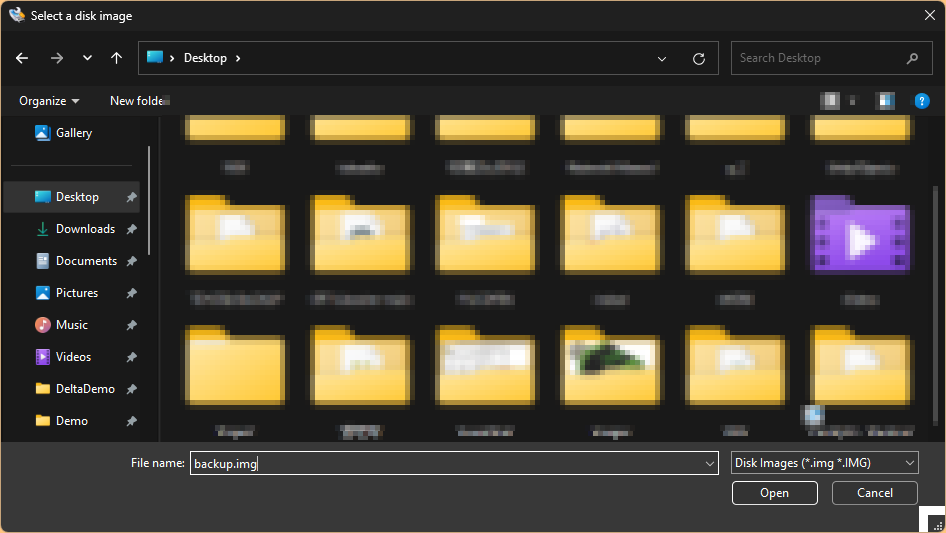Open the File name history dropdown
The height and width of the screenshot is (533, 946).
click(710, 464)
